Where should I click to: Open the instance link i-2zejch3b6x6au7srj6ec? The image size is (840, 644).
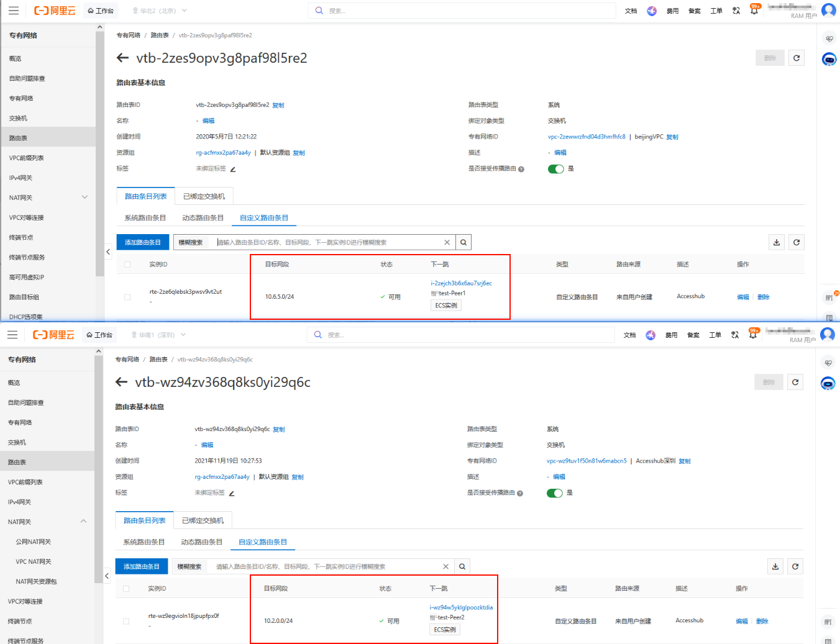click(461, 283)
